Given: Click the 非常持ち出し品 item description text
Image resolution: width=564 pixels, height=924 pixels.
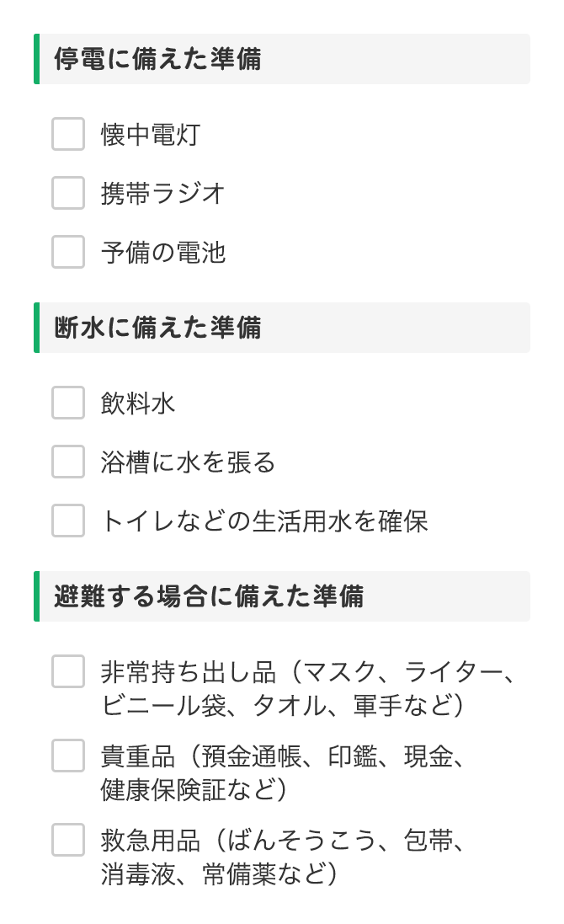Looking at the screenshot, I should tap(306, 689).
